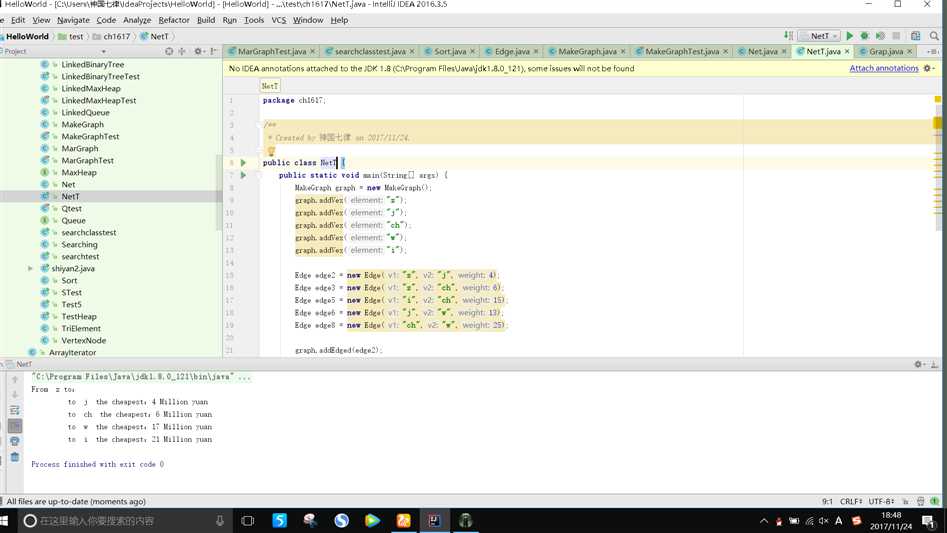Click Windows search box in taskbar
This screenshot has width=947, height=533.
[x=124, y=520]
